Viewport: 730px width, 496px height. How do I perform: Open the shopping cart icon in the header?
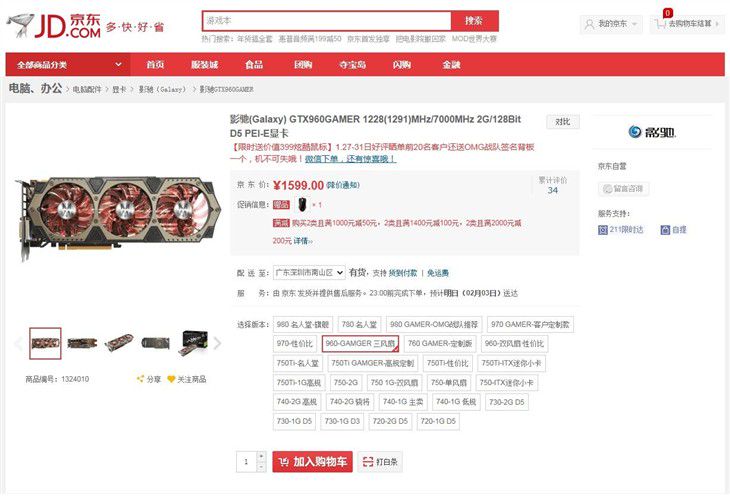pos(659,23)
